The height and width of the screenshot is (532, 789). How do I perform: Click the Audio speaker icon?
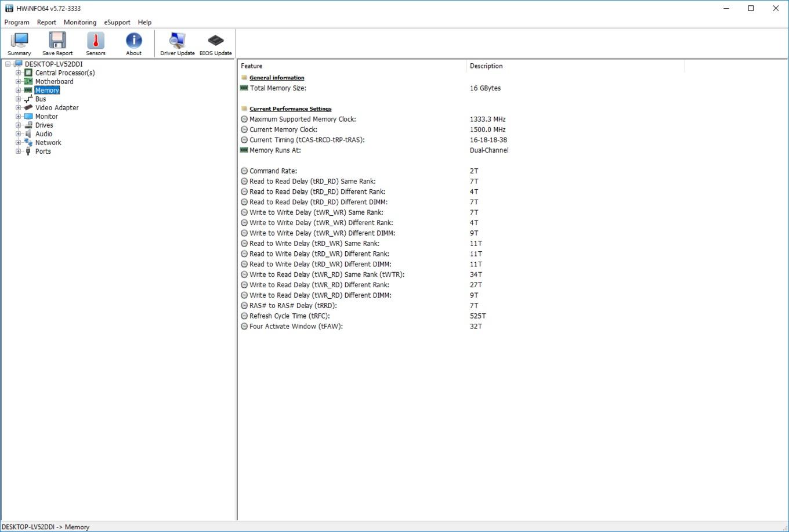pos(28,134)
